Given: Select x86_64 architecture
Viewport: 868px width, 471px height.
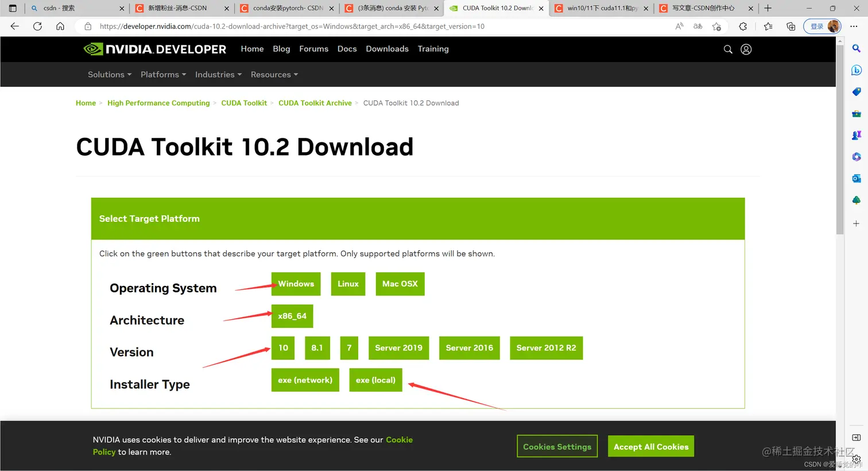Looking at the screenshot, I should 292,316.
